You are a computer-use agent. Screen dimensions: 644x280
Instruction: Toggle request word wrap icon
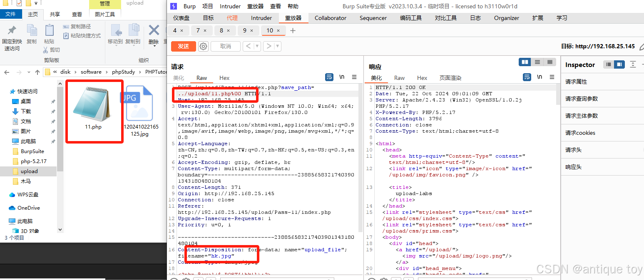329,77
